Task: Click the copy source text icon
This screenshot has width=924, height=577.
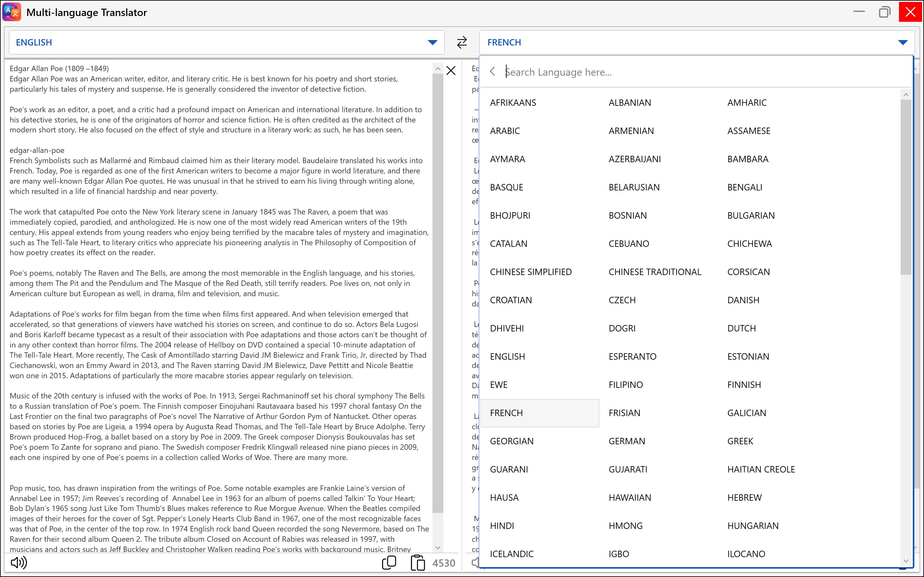Action: click(x=389, y=562)
